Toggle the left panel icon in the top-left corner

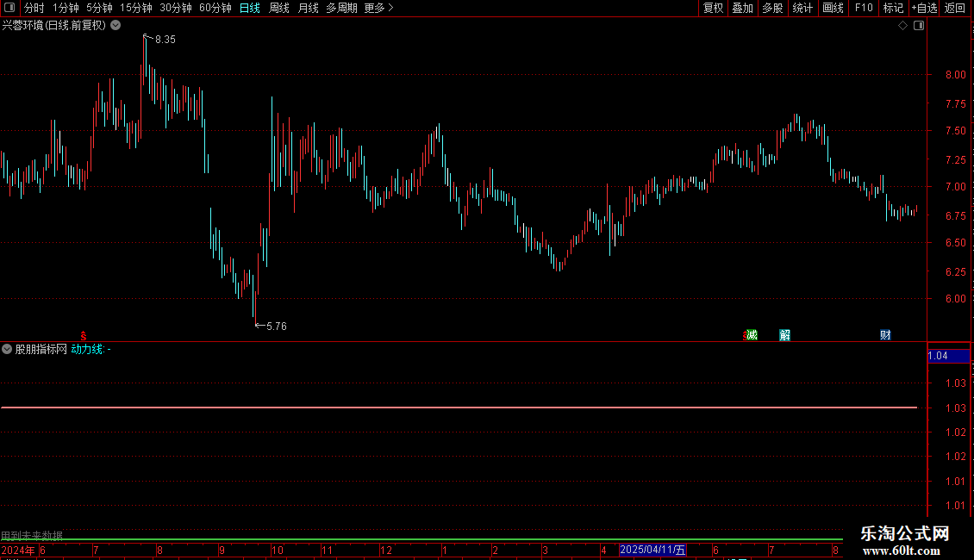9,8
